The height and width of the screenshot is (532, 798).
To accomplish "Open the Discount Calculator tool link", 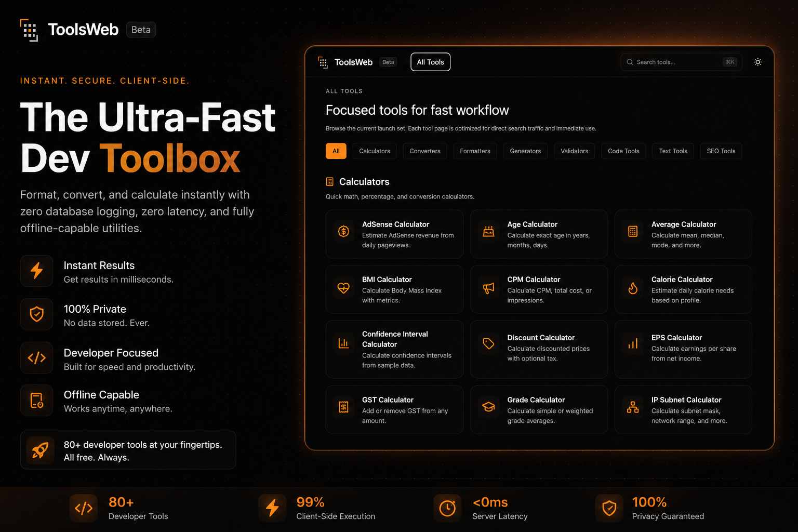I will click(539, 349).
